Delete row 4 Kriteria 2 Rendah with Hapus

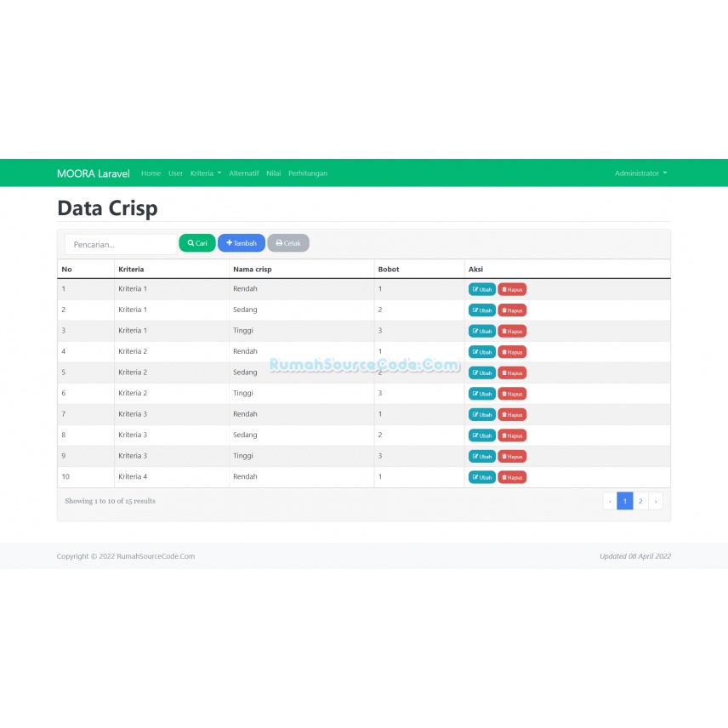(512, 352)
